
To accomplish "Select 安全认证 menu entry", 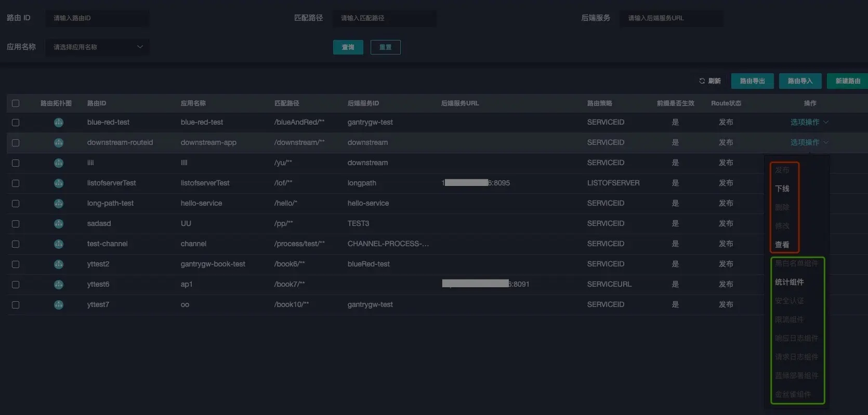I will coord(790,301).
